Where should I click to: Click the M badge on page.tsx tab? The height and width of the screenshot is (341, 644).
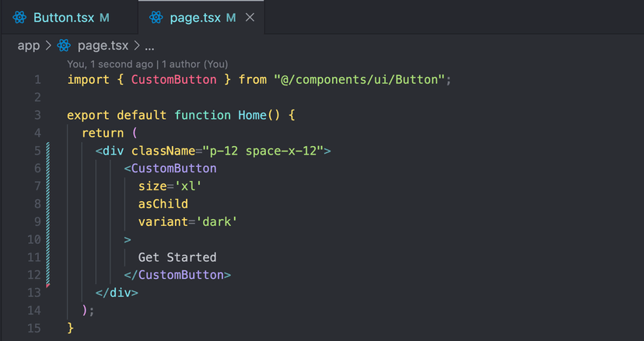tap(231, 17)
